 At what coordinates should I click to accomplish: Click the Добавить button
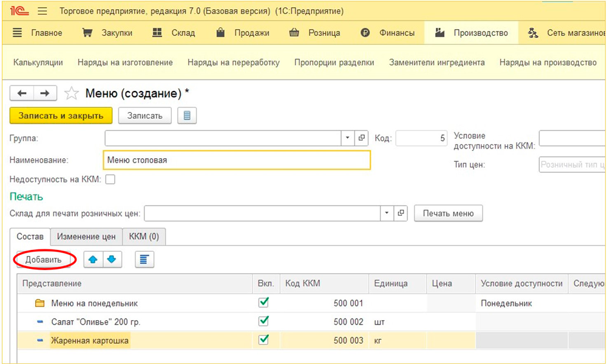tap(43, 260)
